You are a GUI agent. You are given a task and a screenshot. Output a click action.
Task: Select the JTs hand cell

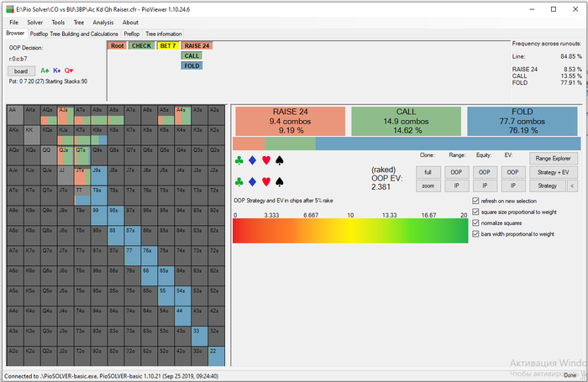click(x=82, y=175)
